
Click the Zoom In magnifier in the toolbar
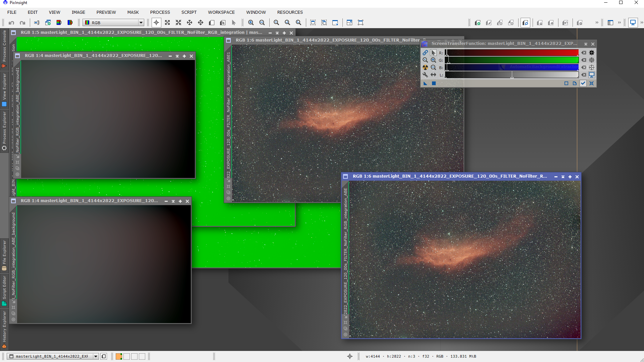click(251, 22)
